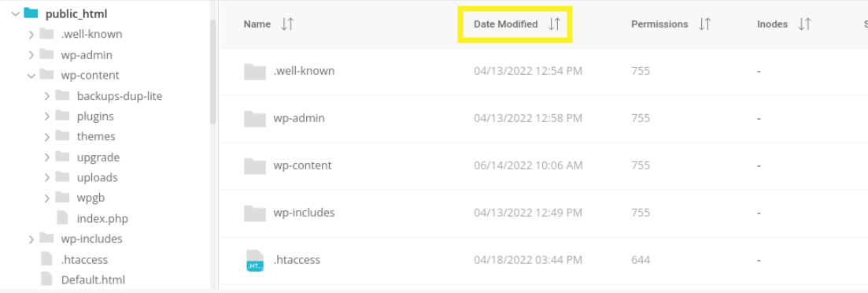Screen dimensions: 868x293
Task: Click the Date Modified sort arrows
Action: point(554,24)
